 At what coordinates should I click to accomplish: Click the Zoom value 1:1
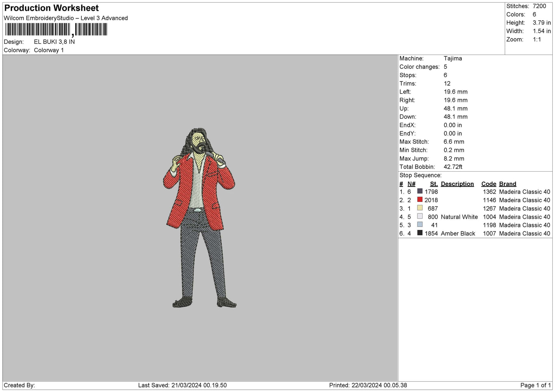coord(537,40)
